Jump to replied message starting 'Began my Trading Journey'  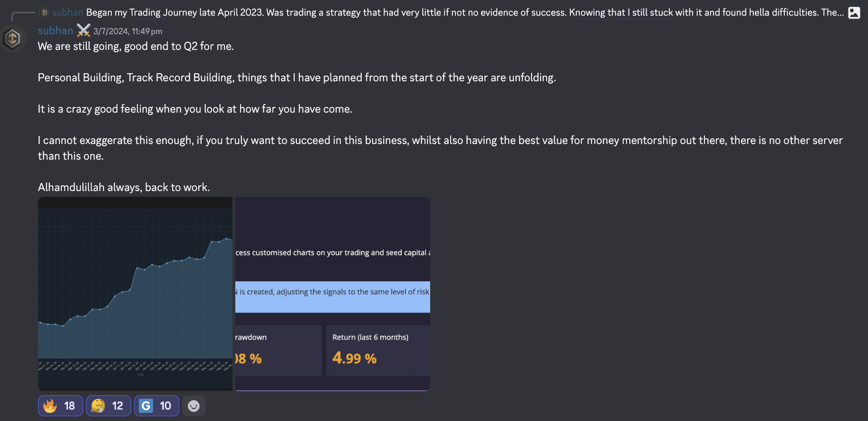(x=465, y=13)
